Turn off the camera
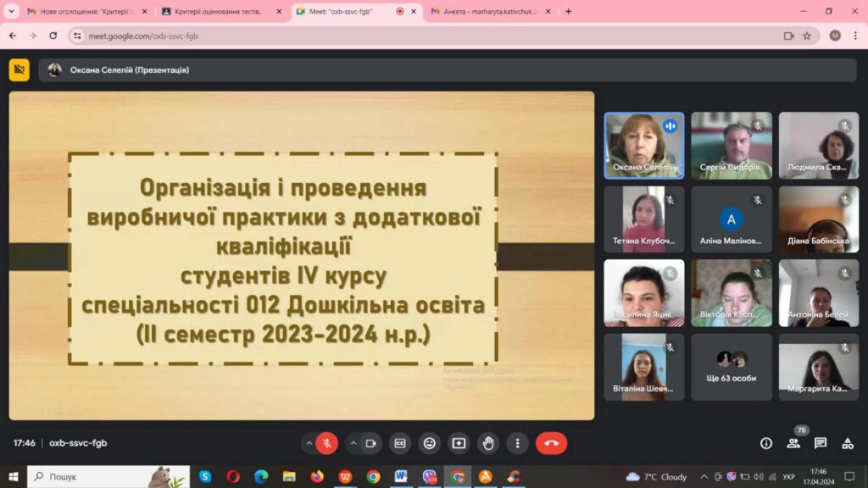 [370, 443]
